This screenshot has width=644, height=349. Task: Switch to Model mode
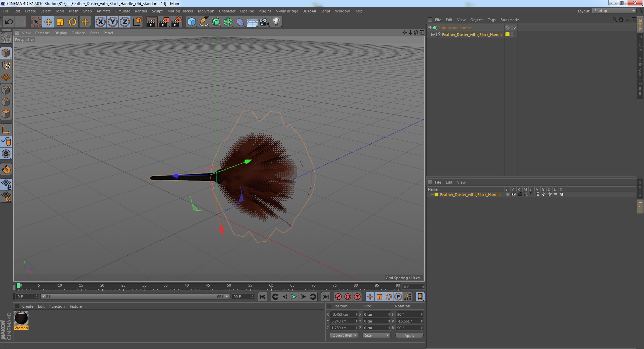coord(6,53)
